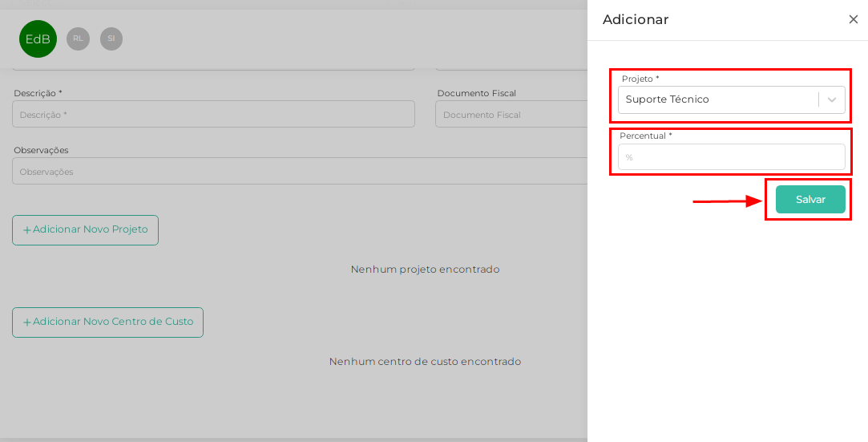Click the Documento Fiscal label
The width and height of the screenshot is (868, 442).
click(477, 93)
